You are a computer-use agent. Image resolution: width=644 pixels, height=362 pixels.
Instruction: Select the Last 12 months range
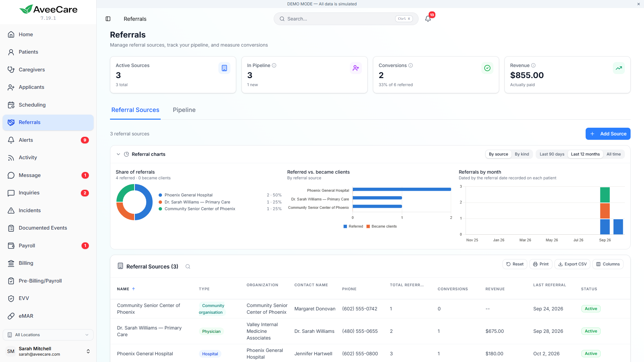(585, 154)
